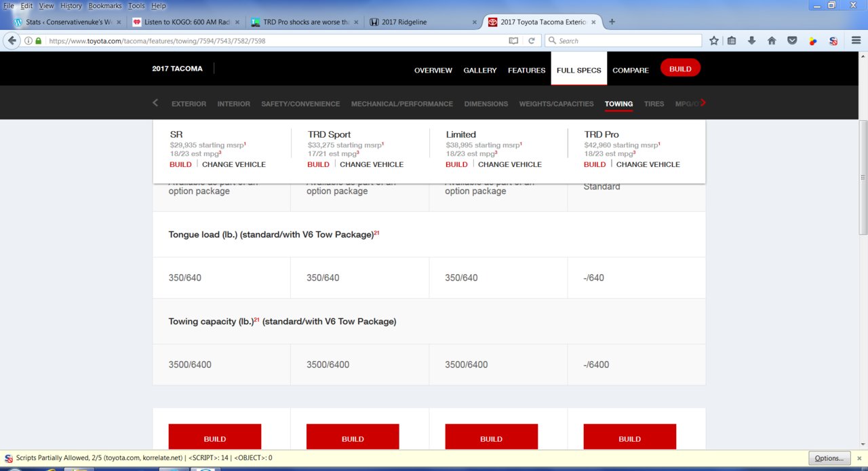Click the colorful dots extension icon
Screen dimensions: 868x471
coord(813,41)
